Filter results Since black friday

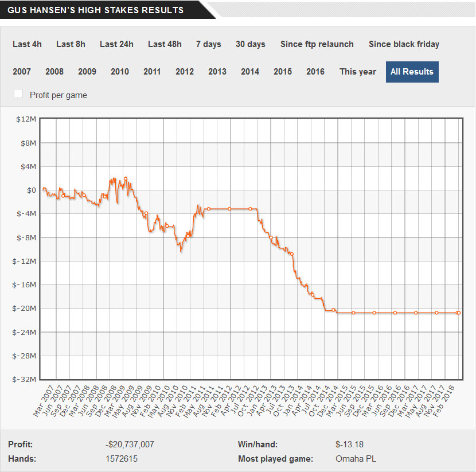(x=404, y=44)
